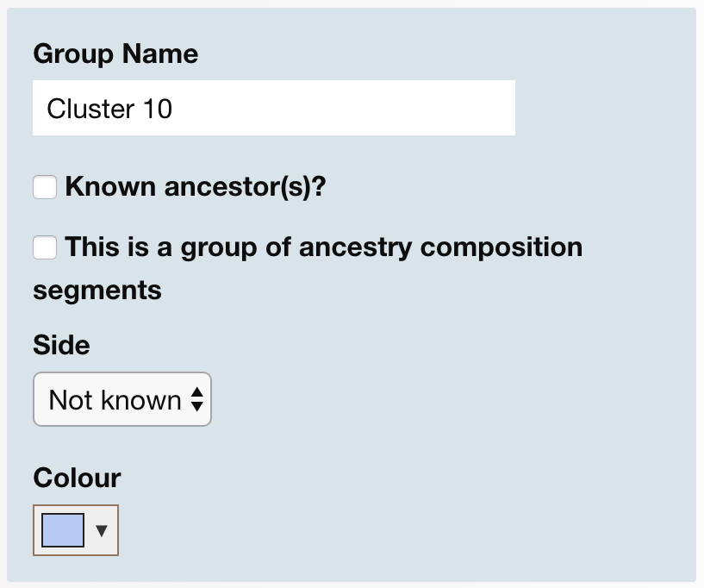Click the Colour heading label

tap(77, 478)
